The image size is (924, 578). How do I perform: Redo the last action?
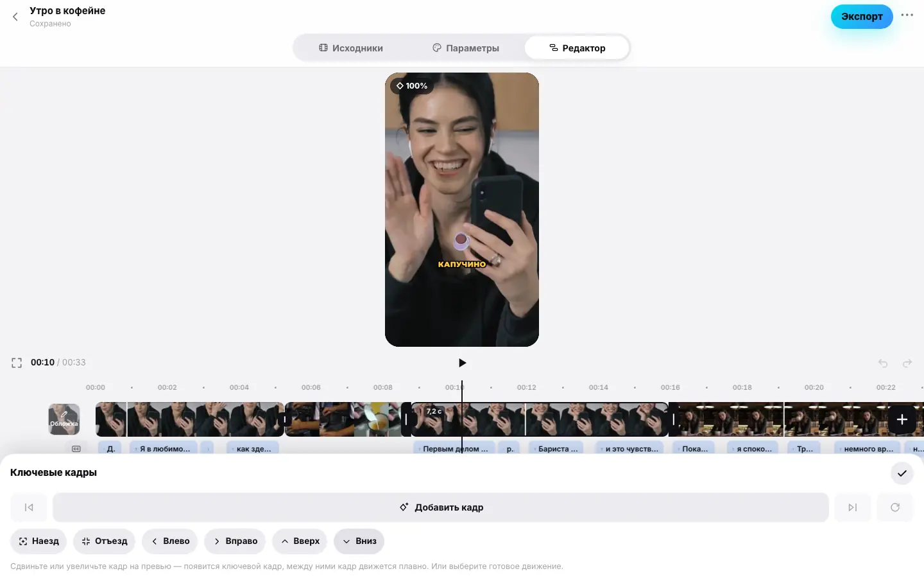(907, 363)
